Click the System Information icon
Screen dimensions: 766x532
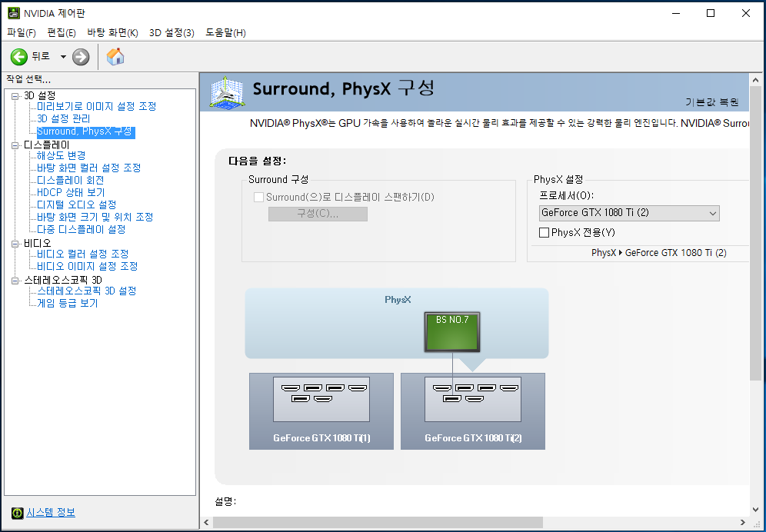pyautogui.click(x=17, y=513)
